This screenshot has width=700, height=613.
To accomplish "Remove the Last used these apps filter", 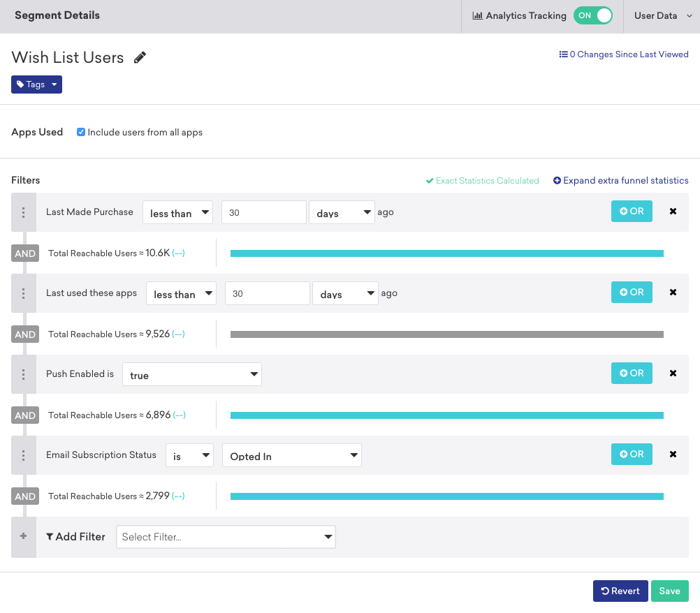I will pyautogui.click(x=673, y=293).
